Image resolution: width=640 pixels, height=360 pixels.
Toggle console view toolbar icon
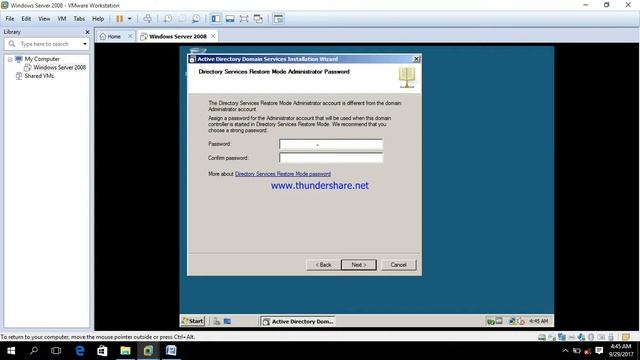(x=278, y=19)
